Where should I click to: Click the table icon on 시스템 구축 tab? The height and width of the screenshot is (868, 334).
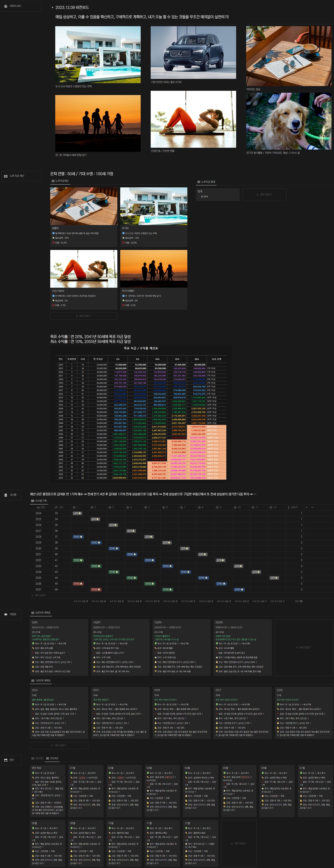[x=33, y=501]
